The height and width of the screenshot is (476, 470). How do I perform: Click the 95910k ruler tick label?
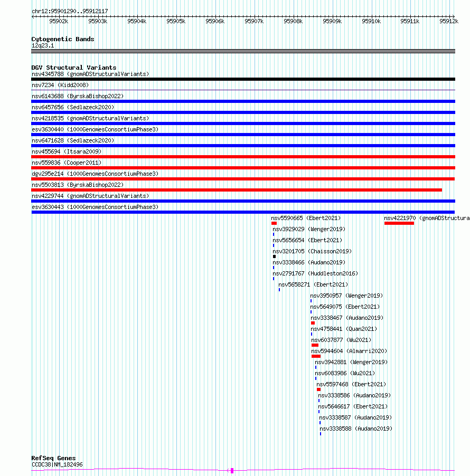[371, 21]
